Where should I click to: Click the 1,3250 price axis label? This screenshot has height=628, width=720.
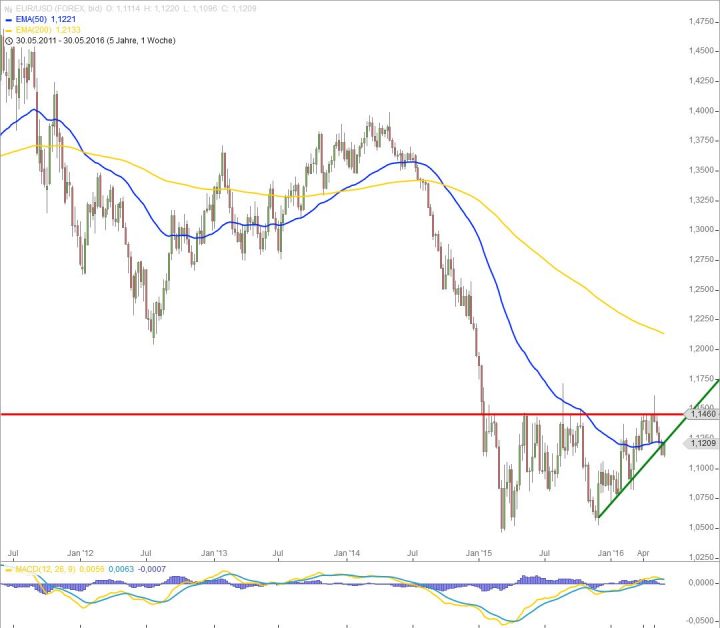click(702, 200)
